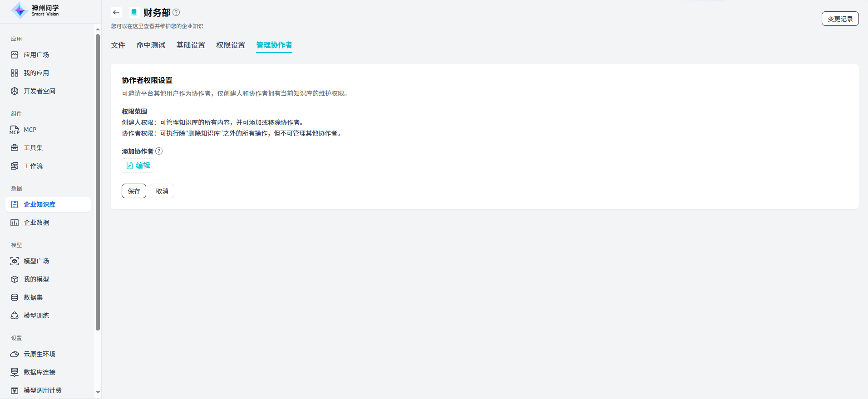Screen dimensions: 868x399
Task: Switch to the 命中测试 tab
Action: (x=151, y=45)
